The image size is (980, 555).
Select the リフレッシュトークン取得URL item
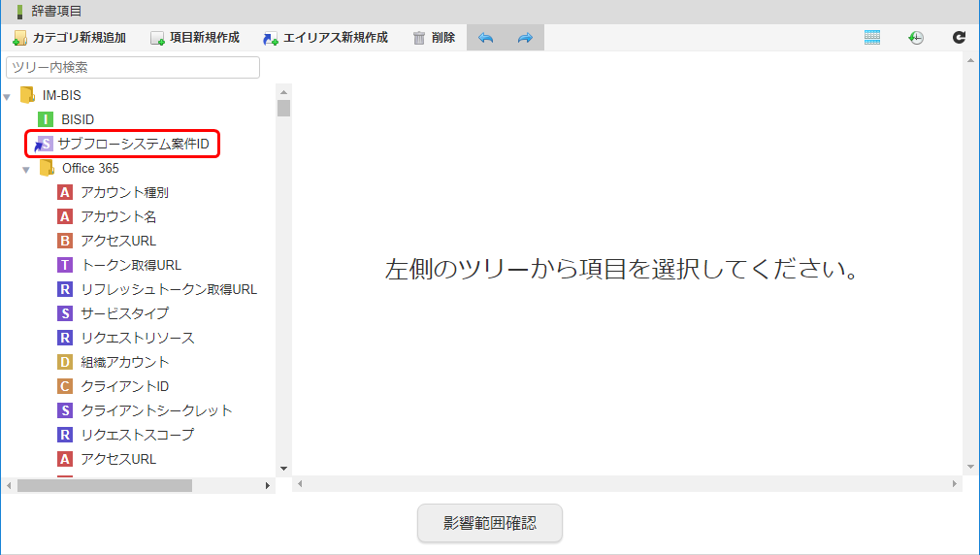169,289
